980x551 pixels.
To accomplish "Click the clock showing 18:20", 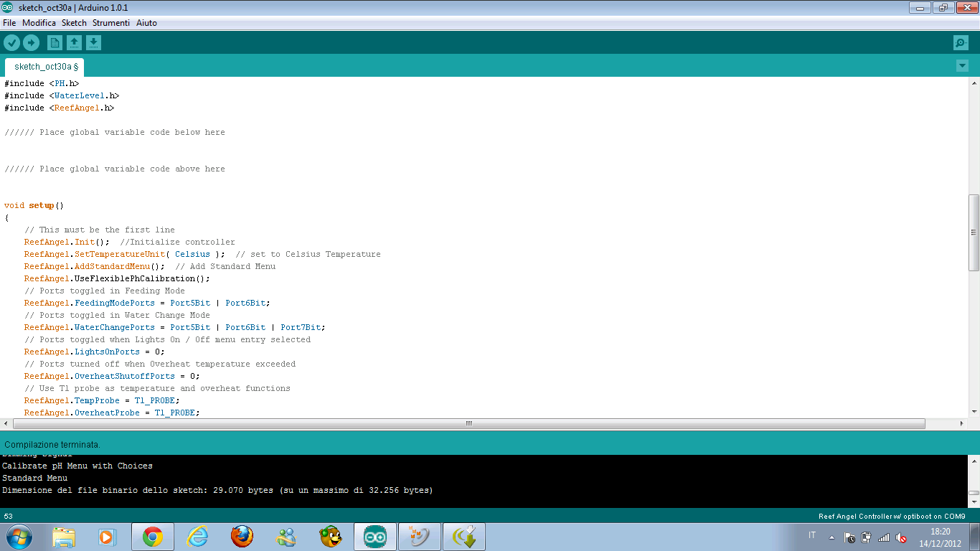I will click(x=940, y=537).
